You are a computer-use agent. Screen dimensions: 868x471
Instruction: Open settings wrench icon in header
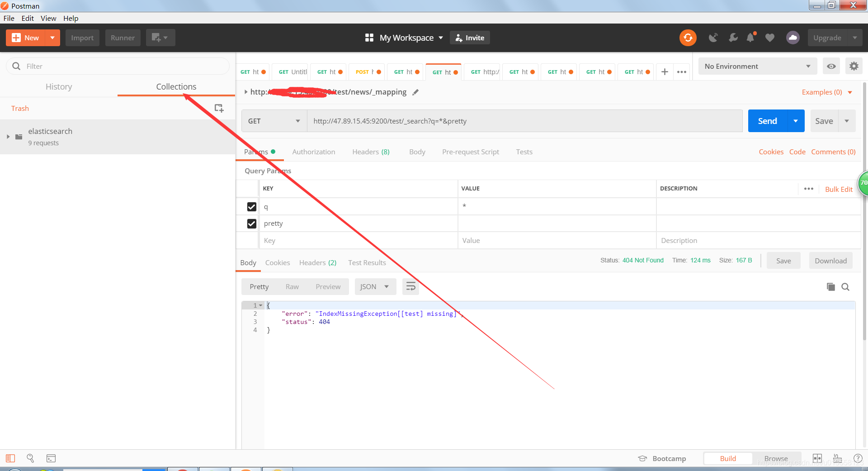(733, 38)
